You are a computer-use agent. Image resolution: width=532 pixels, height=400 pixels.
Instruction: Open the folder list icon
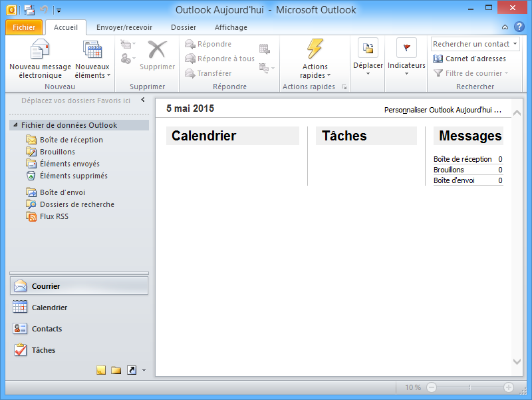114,371
